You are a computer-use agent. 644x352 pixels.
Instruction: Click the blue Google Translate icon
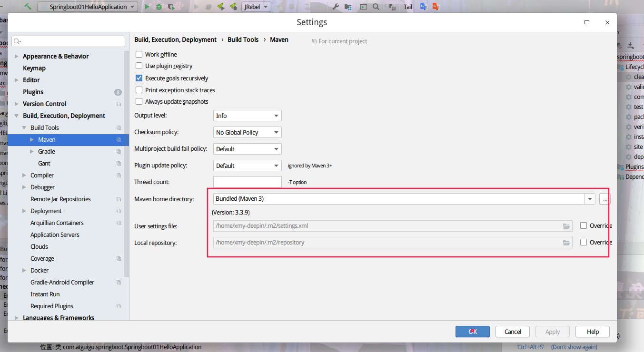423,7
